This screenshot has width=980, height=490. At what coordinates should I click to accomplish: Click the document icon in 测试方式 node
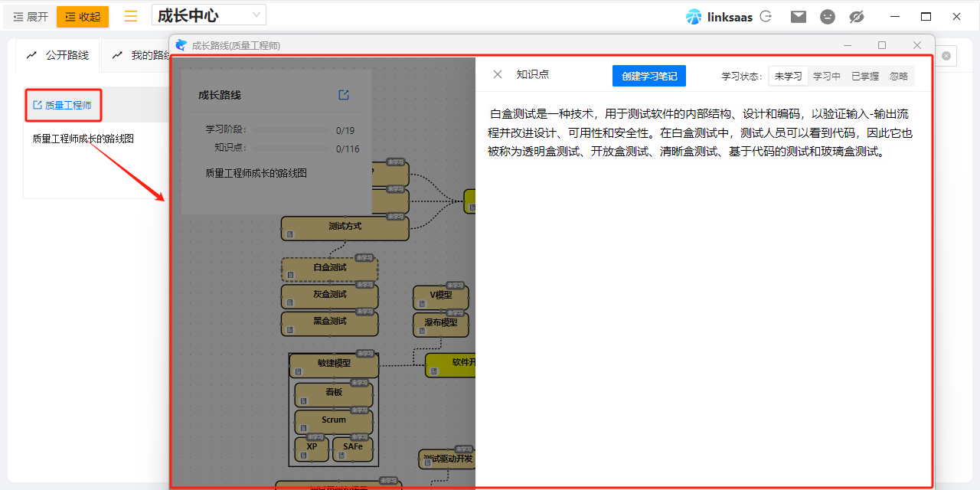tap(290, 234)
